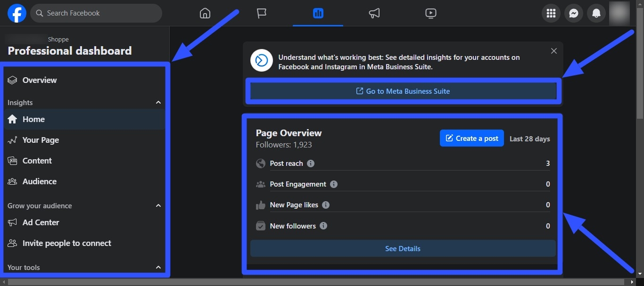
Task: Click the Go to Meta Business Suite button
Action: pos(403,91)
